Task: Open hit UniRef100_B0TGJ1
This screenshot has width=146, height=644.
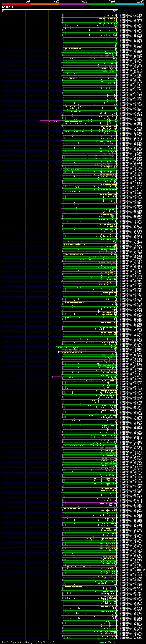Action: 131,50
